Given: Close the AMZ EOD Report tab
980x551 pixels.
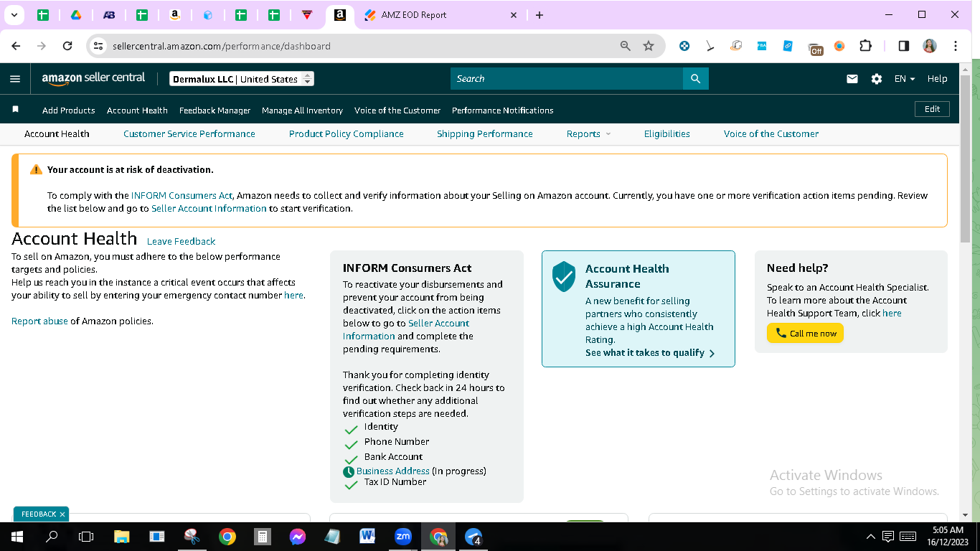Looking at the screenshot, I should point(513,15).
